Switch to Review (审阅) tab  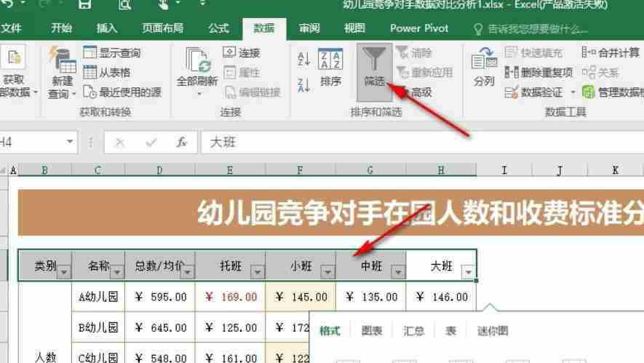click(309, 28)
